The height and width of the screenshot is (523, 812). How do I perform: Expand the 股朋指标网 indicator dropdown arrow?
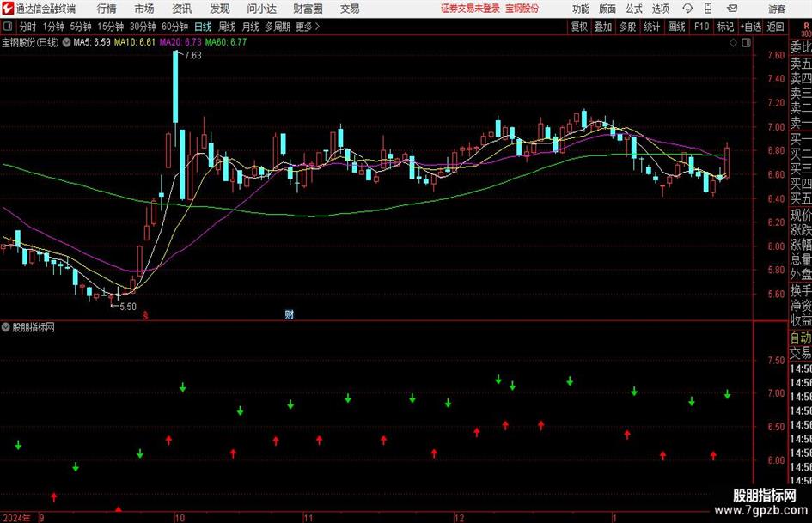(x=6, y=327)
